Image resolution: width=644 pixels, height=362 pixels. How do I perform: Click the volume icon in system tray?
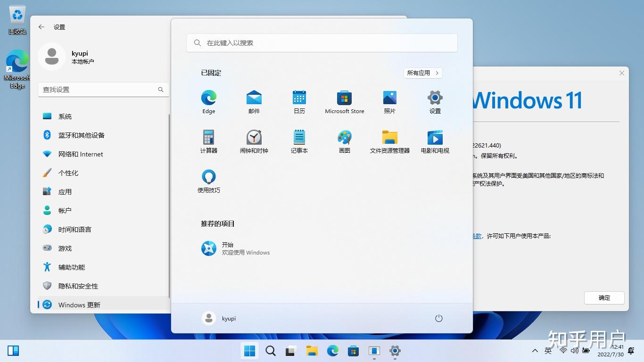[574, 351]
